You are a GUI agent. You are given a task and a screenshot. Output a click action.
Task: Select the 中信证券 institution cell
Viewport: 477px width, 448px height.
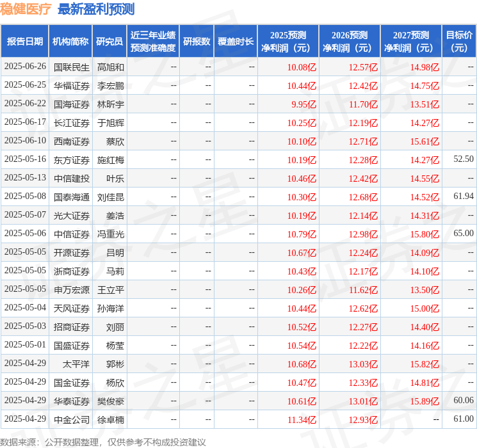pos(72,234)
